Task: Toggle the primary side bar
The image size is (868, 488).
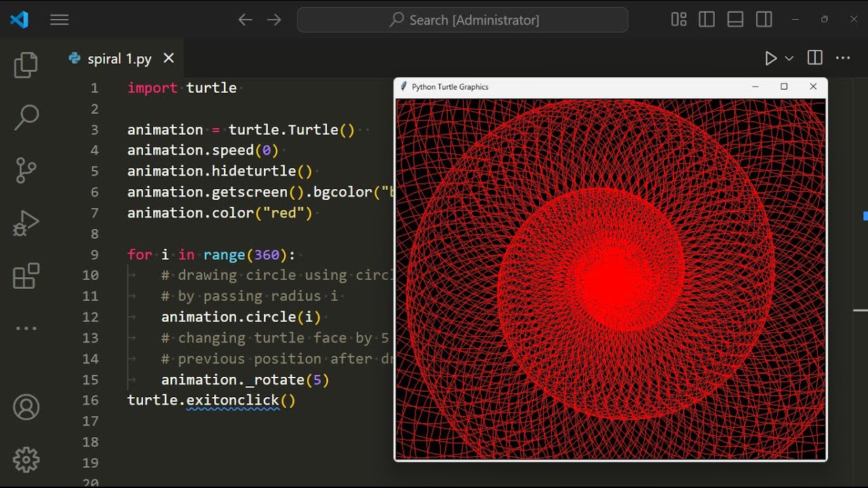Action: 707,20
